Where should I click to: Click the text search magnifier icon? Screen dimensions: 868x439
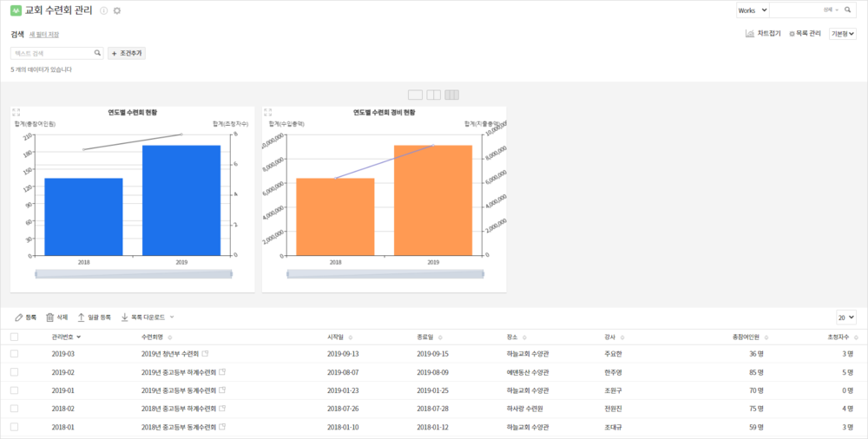pos(97,53)
